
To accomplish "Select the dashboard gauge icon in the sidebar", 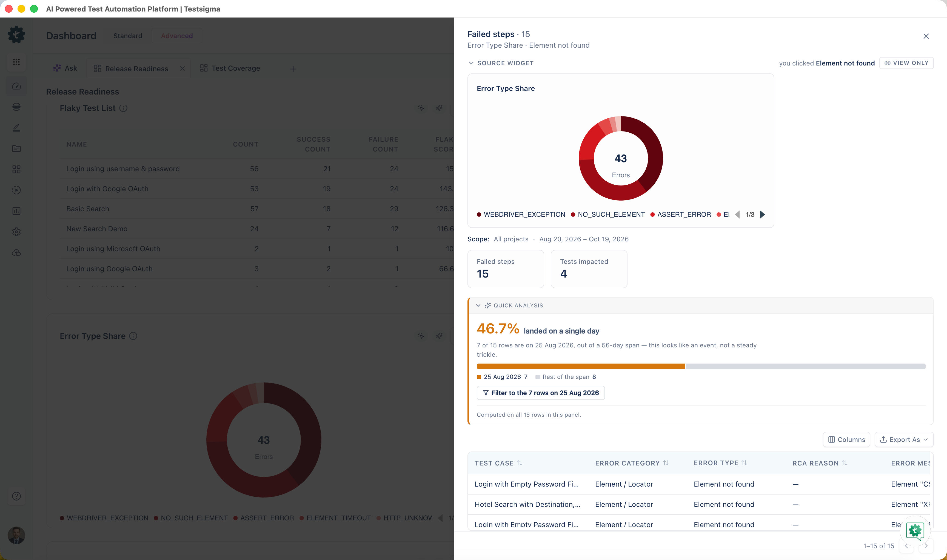I will click(16, 86).
